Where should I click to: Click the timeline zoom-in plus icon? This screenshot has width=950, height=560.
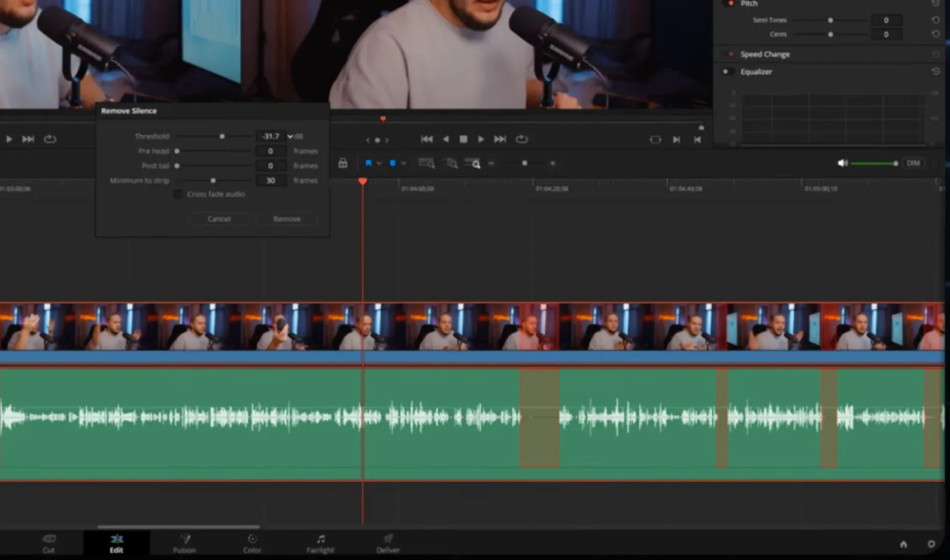pyautogui.click(x=553, y=163)
